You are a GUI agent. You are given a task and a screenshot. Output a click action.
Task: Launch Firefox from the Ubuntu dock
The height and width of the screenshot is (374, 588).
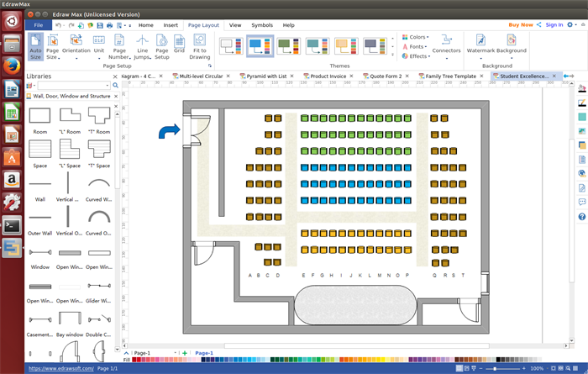point(12,66)
